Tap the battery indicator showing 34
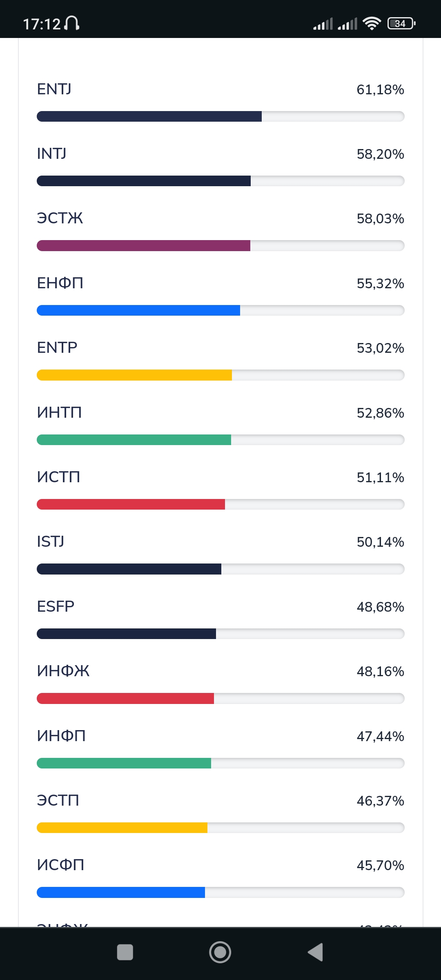 pyautogui.click(x=401, y=24)
